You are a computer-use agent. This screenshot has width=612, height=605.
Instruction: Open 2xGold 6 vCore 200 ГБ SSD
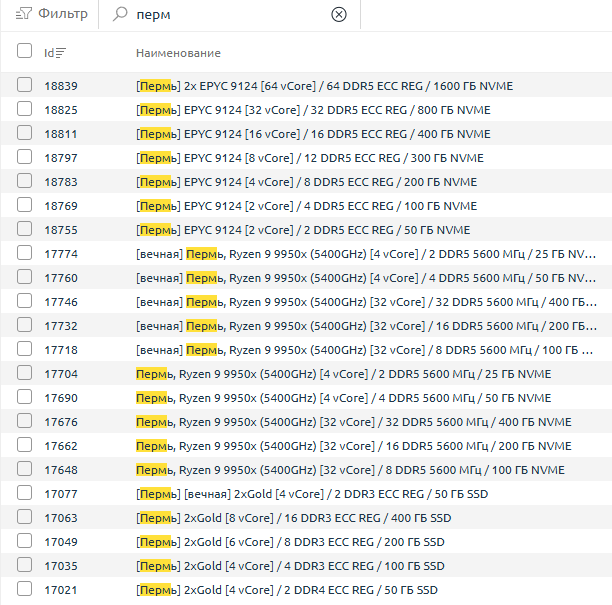click(x=290, y=542)
